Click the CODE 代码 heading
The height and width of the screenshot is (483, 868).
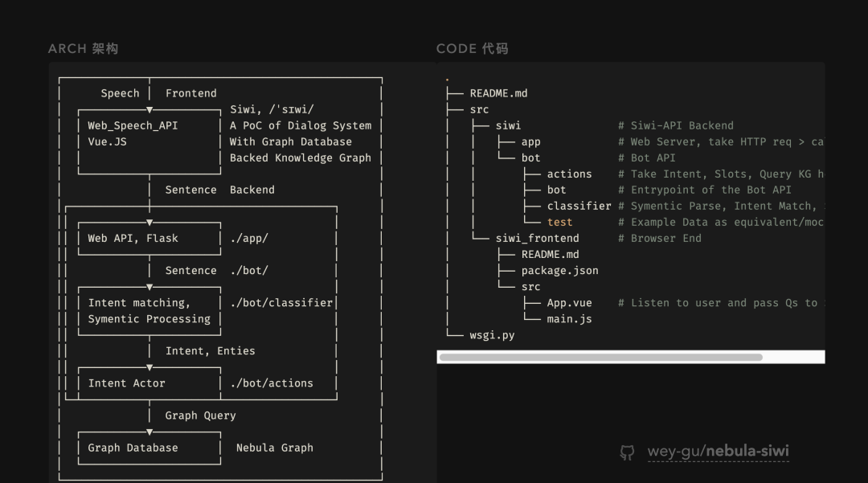click(x=472, y=49)
